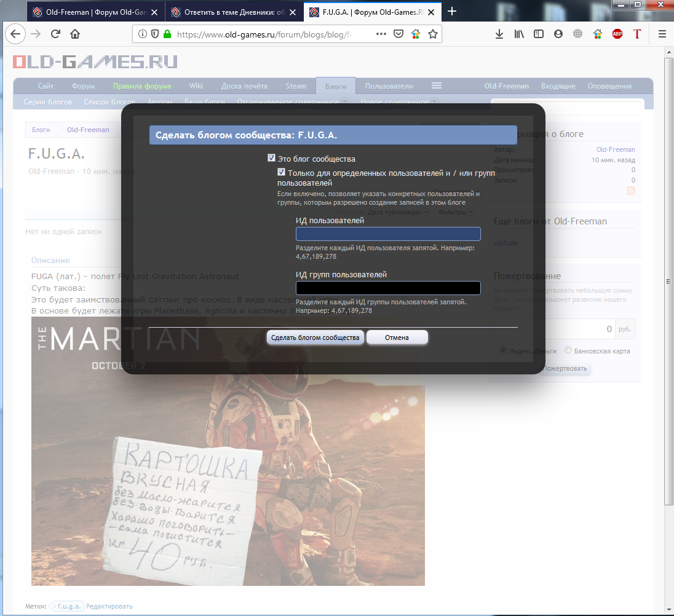Bookmark this page with star icon

point(433,34)
